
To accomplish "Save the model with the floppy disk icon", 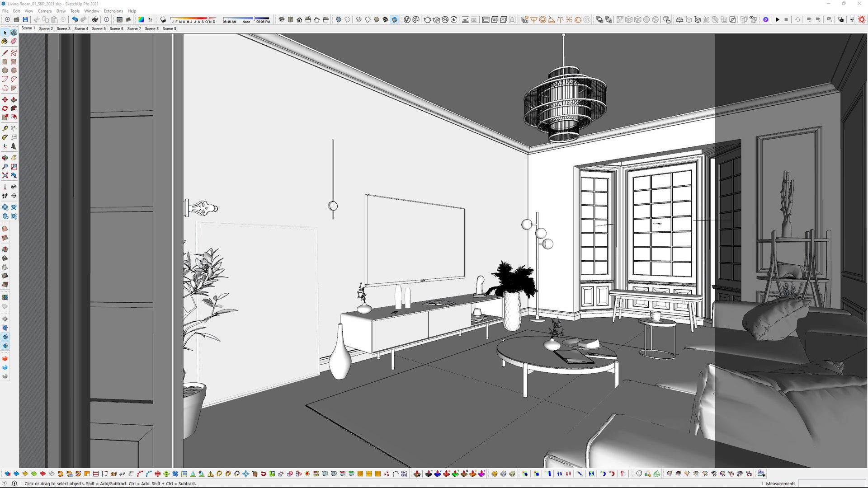I will tap(25, 19).
